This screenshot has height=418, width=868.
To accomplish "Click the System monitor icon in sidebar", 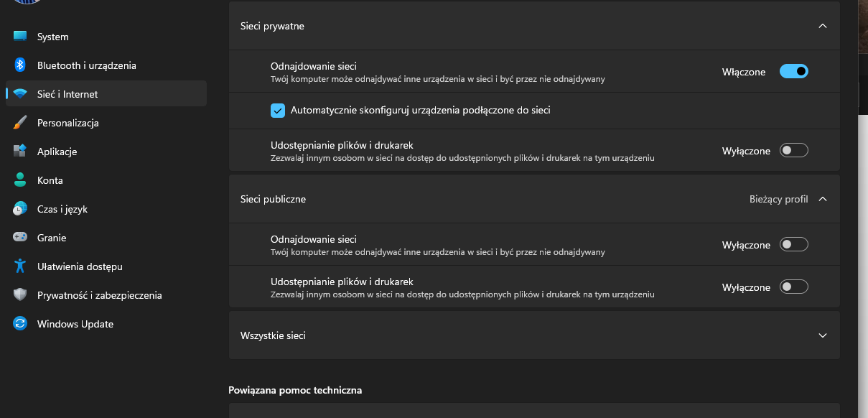I will 20,37.
